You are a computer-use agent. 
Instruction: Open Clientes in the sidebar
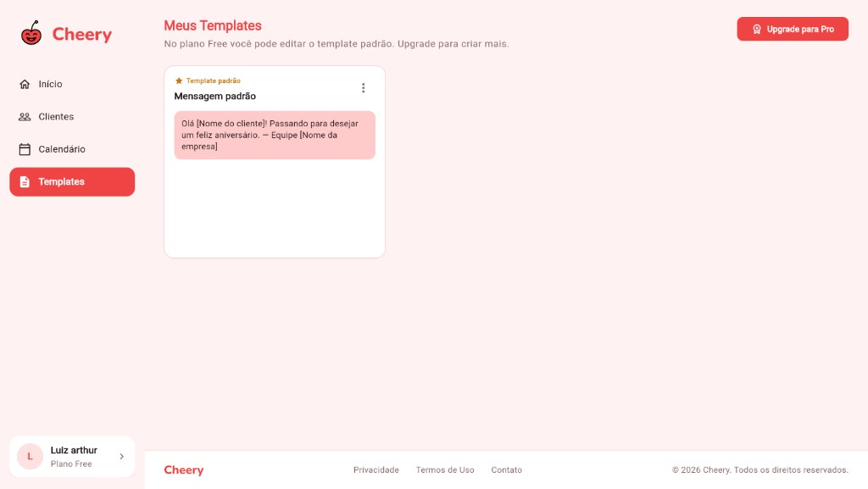click(72, 117)
